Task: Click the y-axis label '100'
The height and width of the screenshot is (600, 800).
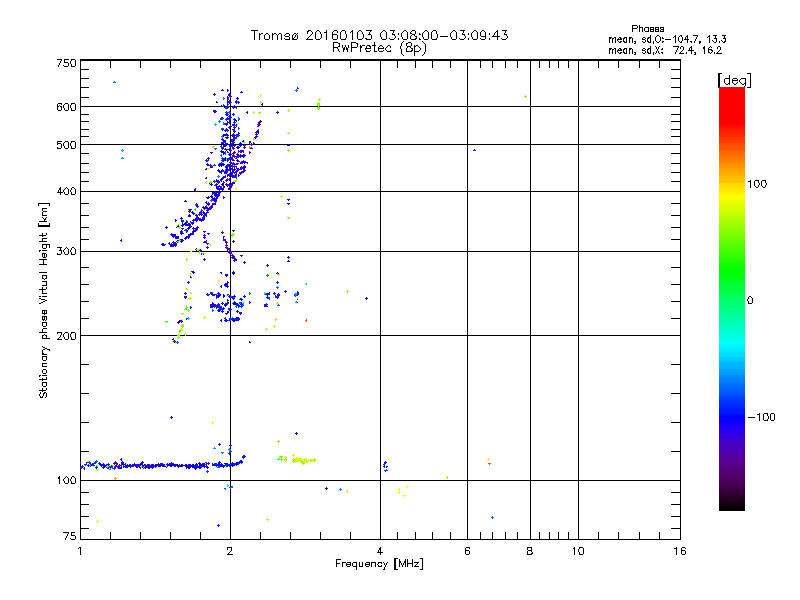Action: coord(66,481)
